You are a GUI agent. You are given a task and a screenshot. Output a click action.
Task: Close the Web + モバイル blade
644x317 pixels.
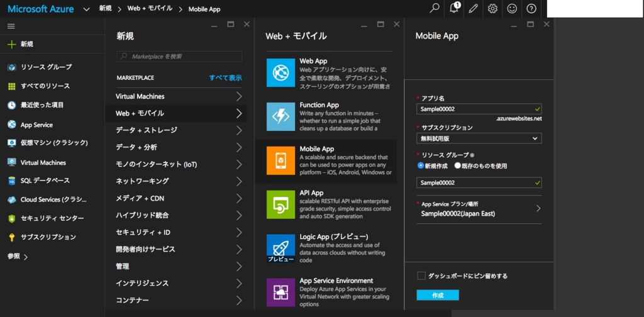[396, 25]
